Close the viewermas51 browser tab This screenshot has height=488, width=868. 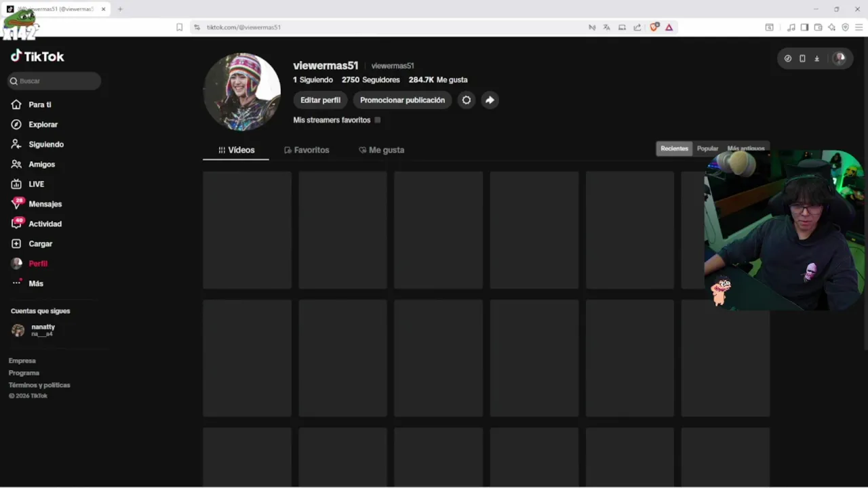pos(104,9)
